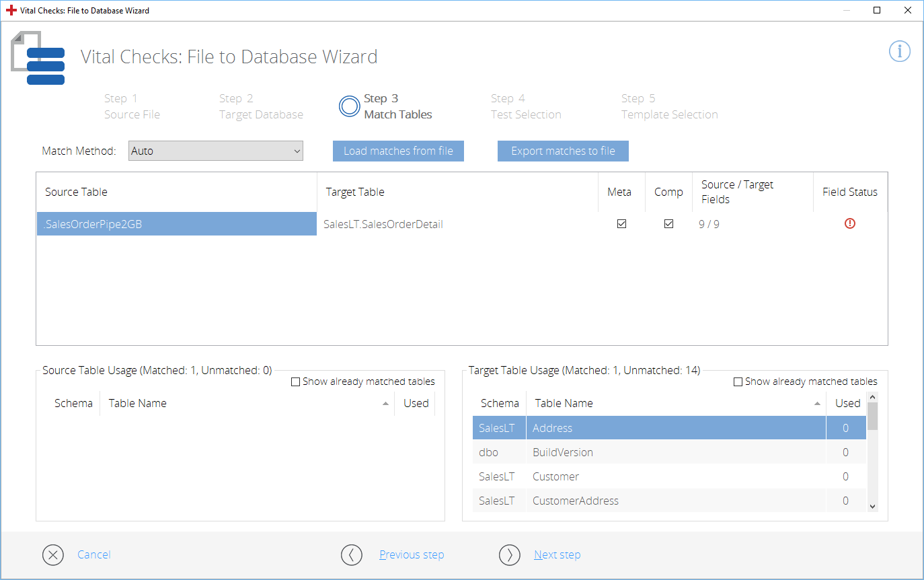The image size is (924, 580).
Task: Uncheck the Comp checkbox for SalesOrderDetail
Action: click(668, 224)
